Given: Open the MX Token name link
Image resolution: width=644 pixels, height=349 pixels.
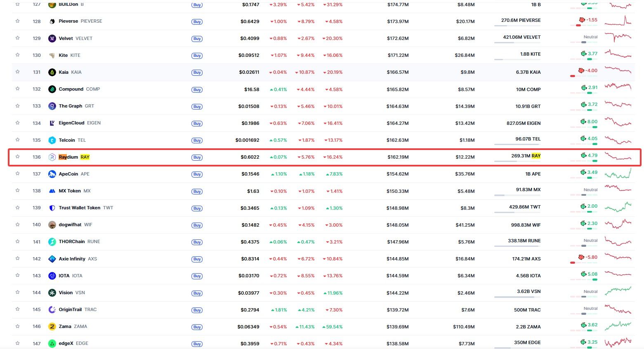Looking at the screenshot, I should click(x=70, y=191).
